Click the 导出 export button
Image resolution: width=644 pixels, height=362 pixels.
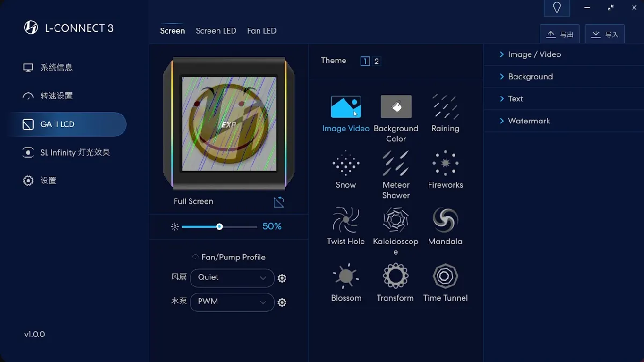tap(560, 34)
